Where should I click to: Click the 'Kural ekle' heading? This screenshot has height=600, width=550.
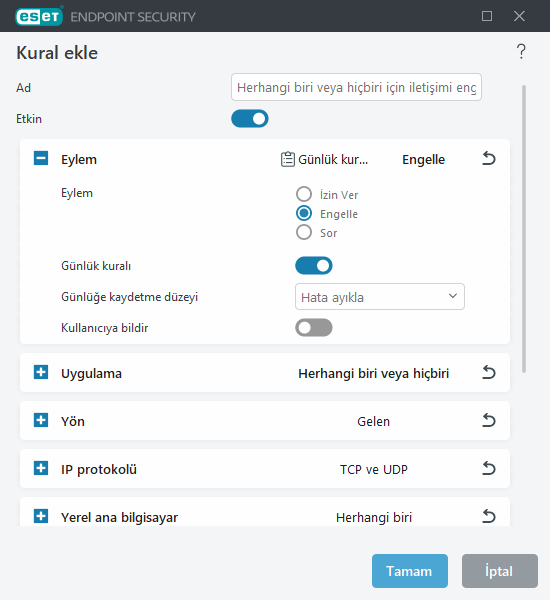(x=57, y=53)
